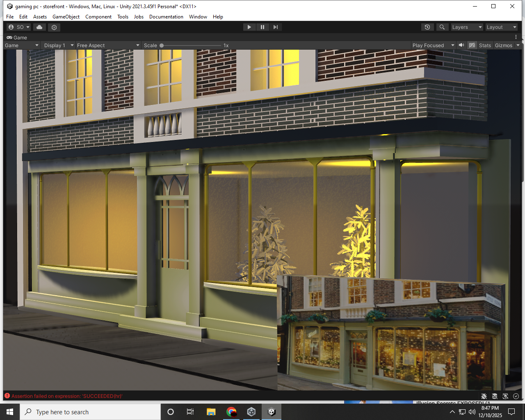
Task: Expand the Layers dropdown
Action: (467, 27)
